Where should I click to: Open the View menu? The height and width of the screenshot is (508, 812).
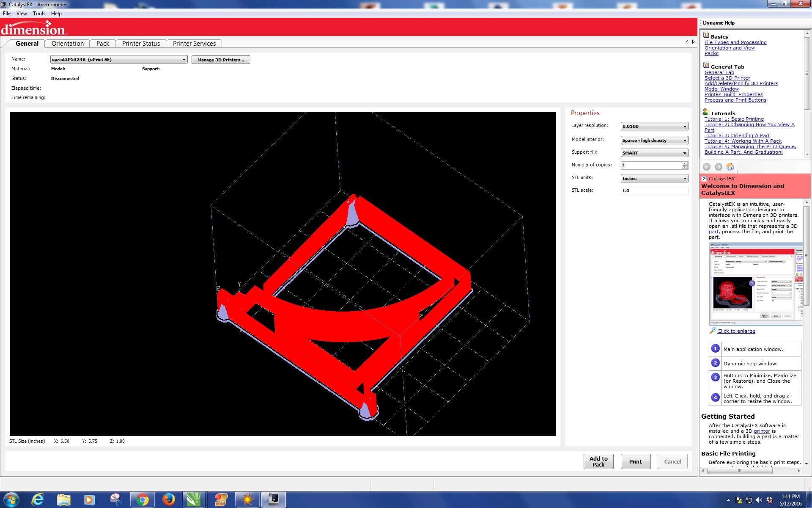coord(22,14)
